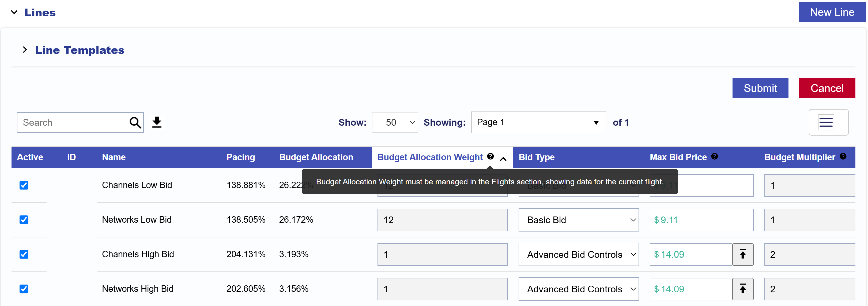Click the Channels Low Bid name
The image size is (868, 306).
pyautogui.click(x=137, y=185)
